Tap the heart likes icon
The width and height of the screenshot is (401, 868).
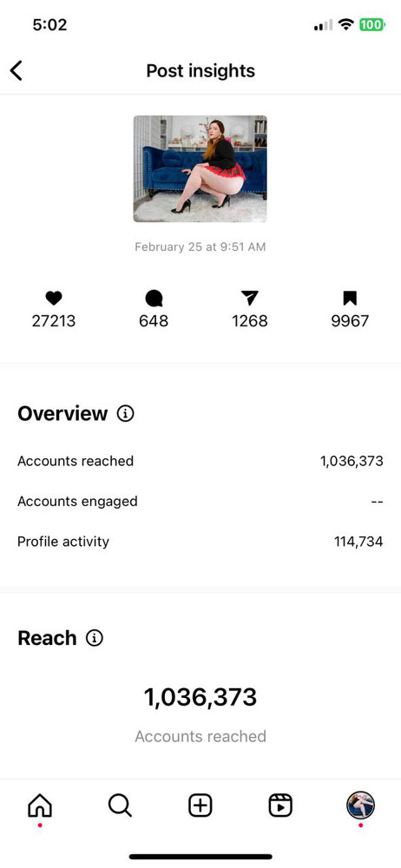coord(54,299)
